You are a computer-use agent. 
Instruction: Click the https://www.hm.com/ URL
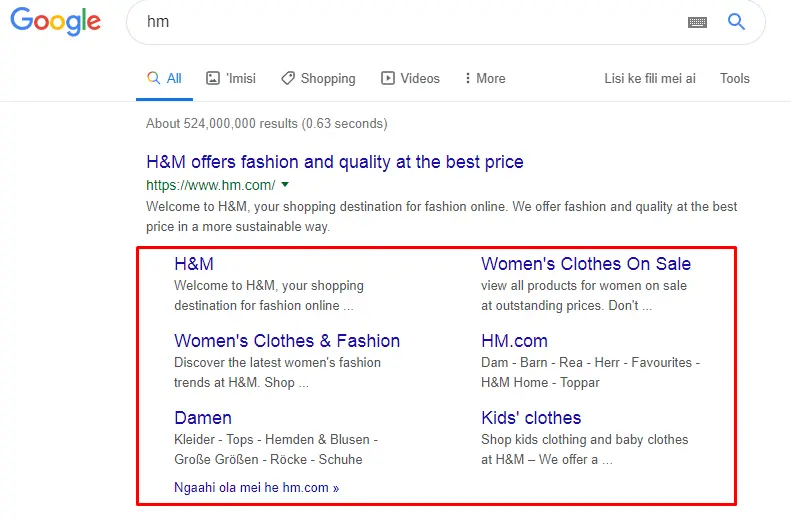tap(210, 185)
